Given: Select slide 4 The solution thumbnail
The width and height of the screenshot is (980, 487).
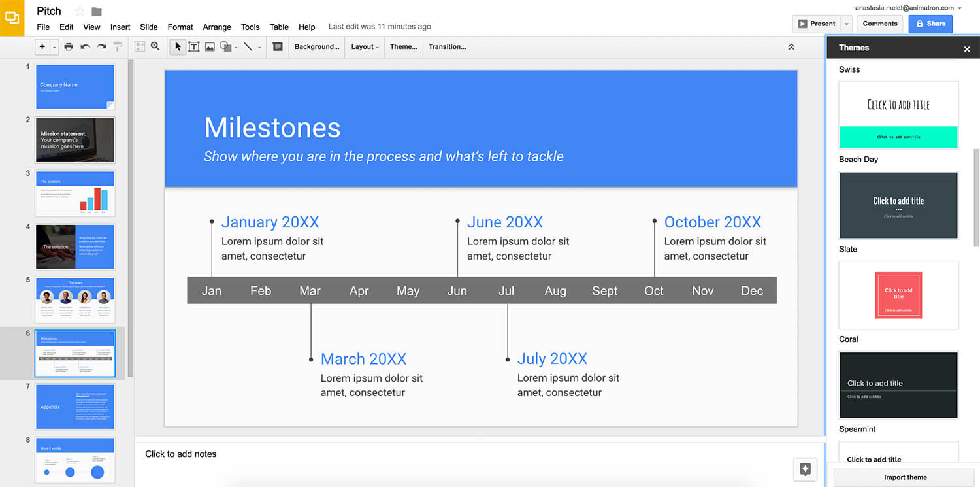Looking at the screenshot, I should 75,247.
